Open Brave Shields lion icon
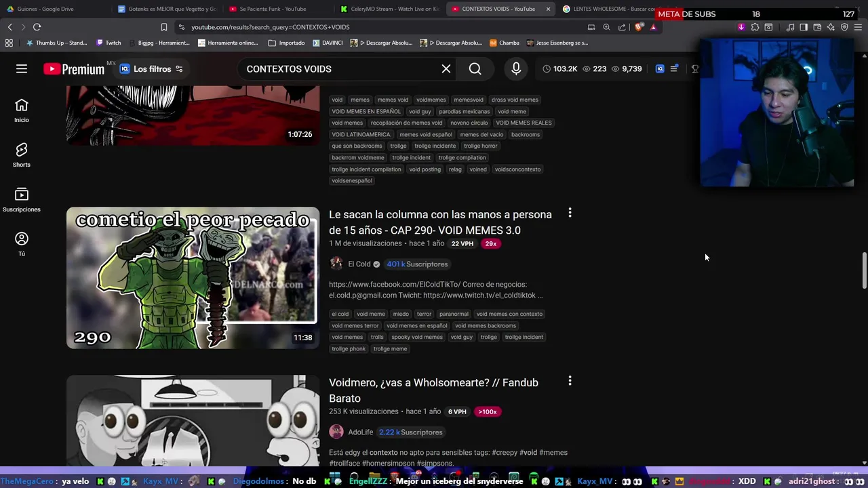The height and width of the screenshot is (488, 868). 638,27
